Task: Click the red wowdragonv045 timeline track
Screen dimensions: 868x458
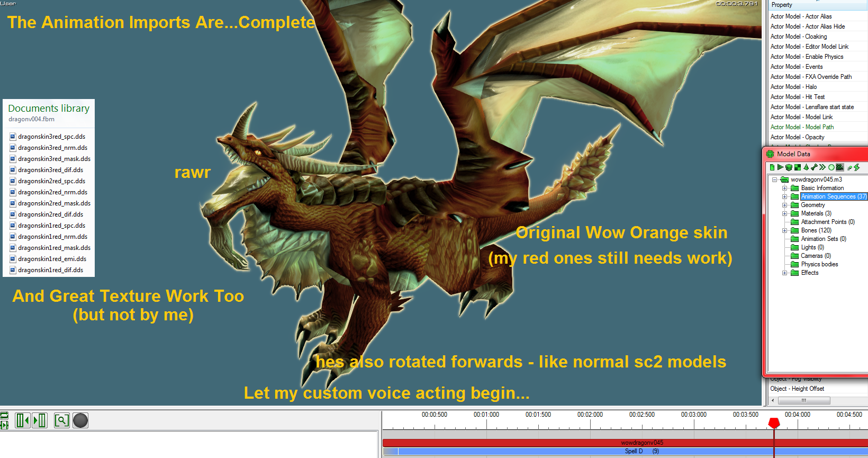Action: coord(625,443)
